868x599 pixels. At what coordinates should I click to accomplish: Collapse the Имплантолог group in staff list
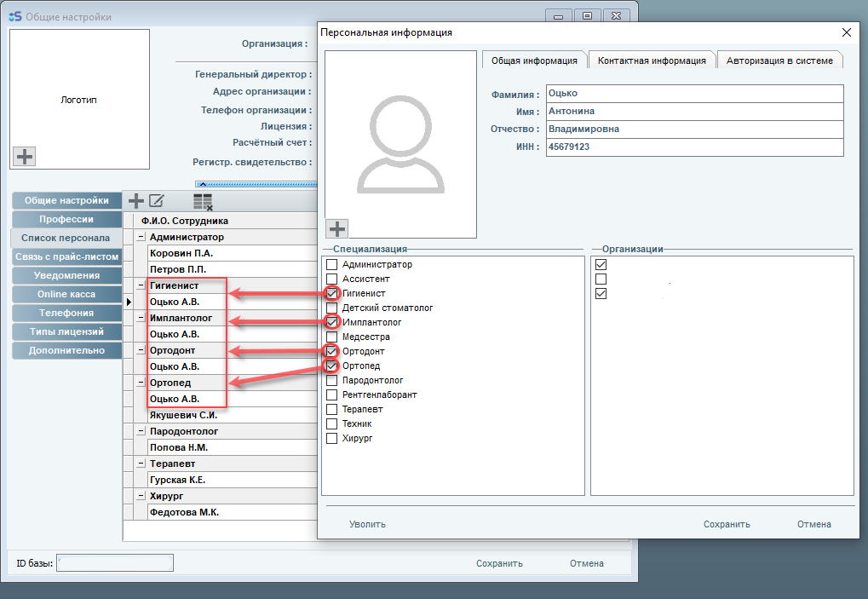click(x=141, y=318)
